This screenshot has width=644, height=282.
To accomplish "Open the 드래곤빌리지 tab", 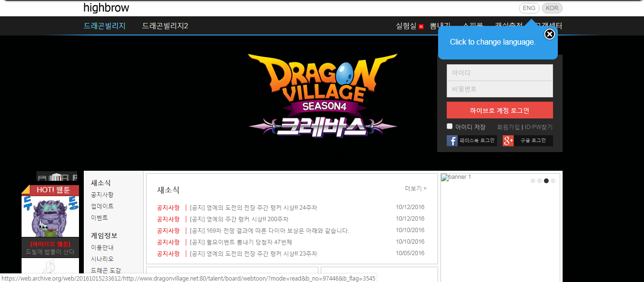I will pyautogui.click(x=104, y=26).
